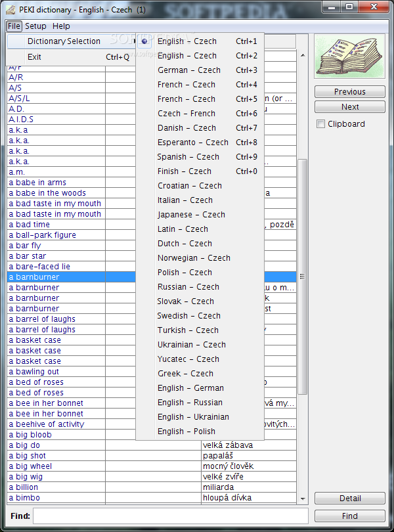This screenshot has width=394, height=532.
Task: Select the 'a bar fly' entry
Action: click(56, 246)
